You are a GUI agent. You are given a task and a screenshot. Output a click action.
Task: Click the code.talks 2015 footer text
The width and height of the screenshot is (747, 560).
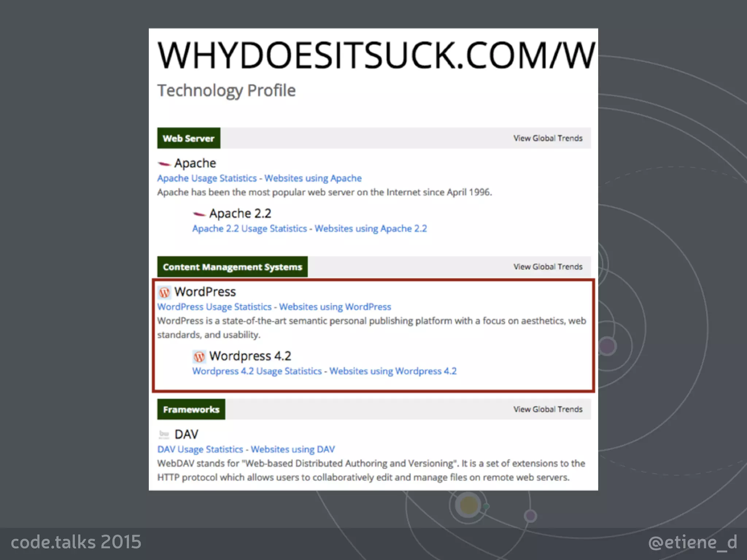click(76, 542)
